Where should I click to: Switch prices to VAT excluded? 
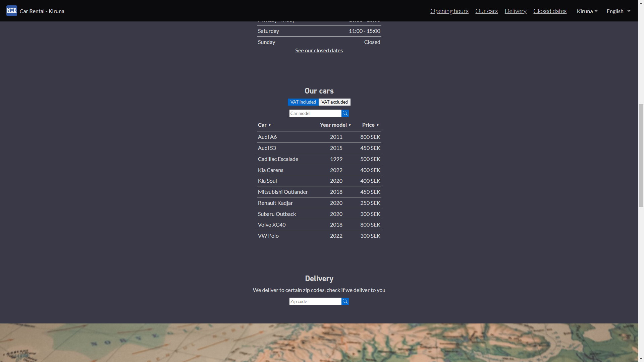334,102
